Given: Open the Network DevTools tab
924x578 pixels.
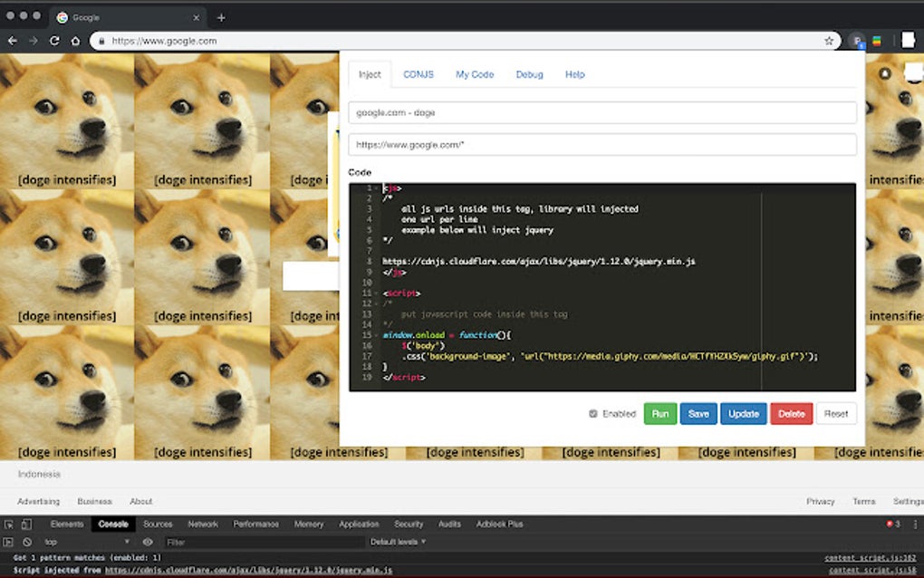Looking at the screenshot, I should click(x=203, y=524).
